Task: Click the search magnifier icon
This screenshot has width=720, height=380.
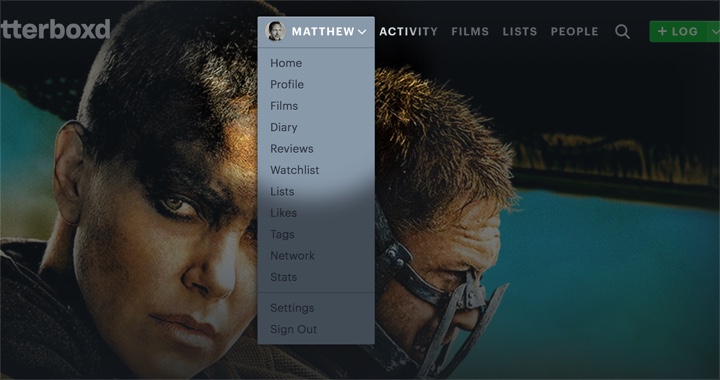Action: pos(622,32)
